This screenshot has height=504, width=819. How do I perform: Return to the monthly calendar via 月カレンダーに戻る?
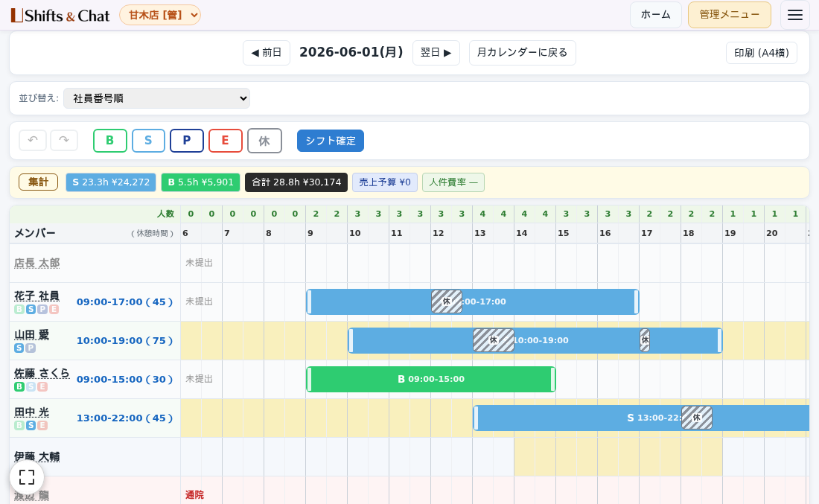tap(523, 53)
